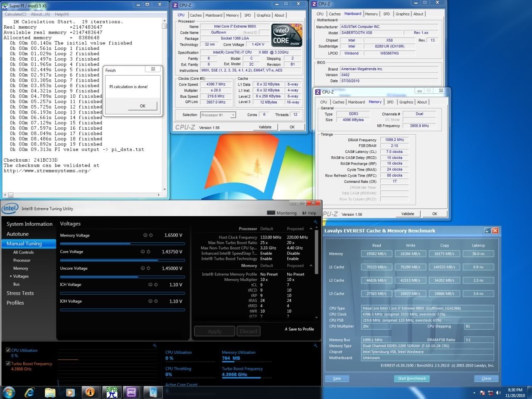Click the Memory Voltage info icon

[x=145, y=235]
